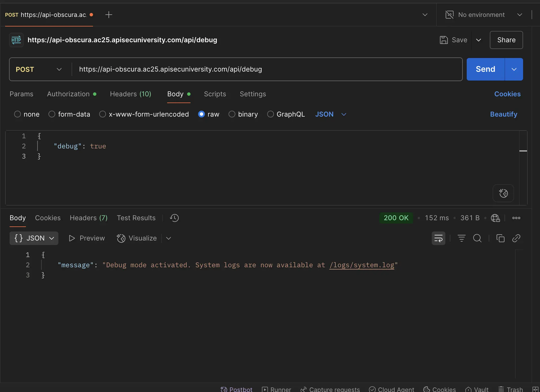Click the Visualize button

click(137, 238)
